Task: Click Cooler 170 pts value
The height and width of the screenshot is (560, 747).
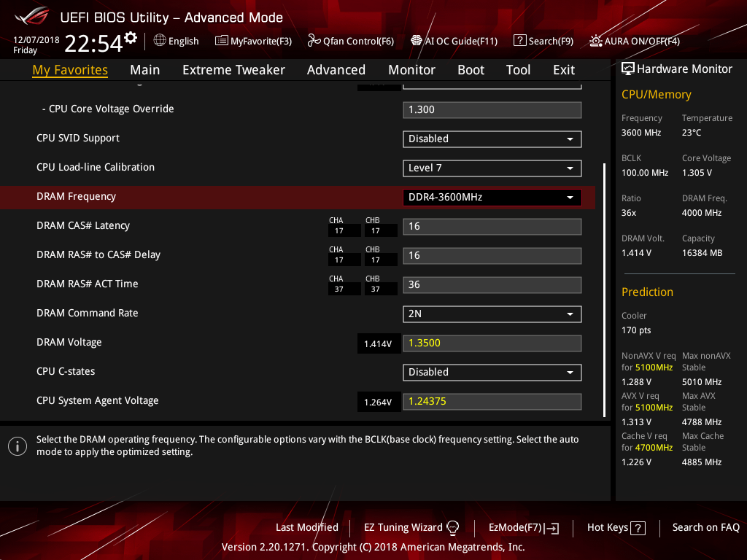Action: click(636, 330)
